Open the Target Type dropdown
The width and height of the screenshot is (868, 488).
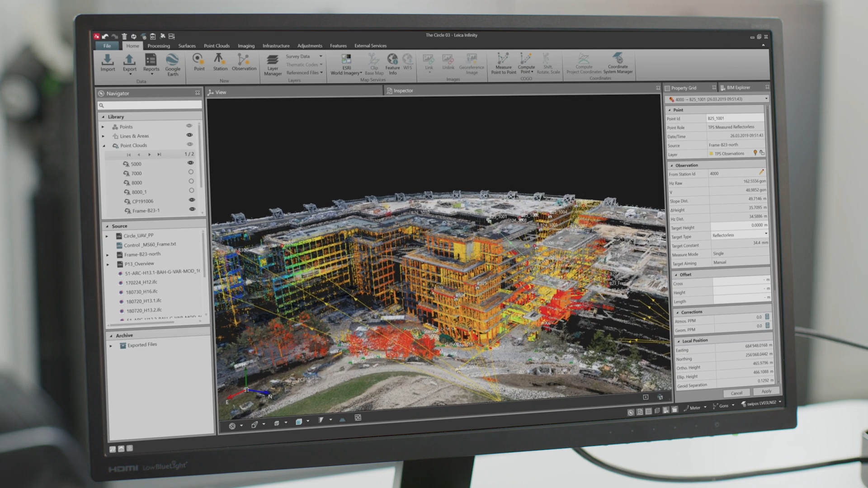(x=765, y=234)
